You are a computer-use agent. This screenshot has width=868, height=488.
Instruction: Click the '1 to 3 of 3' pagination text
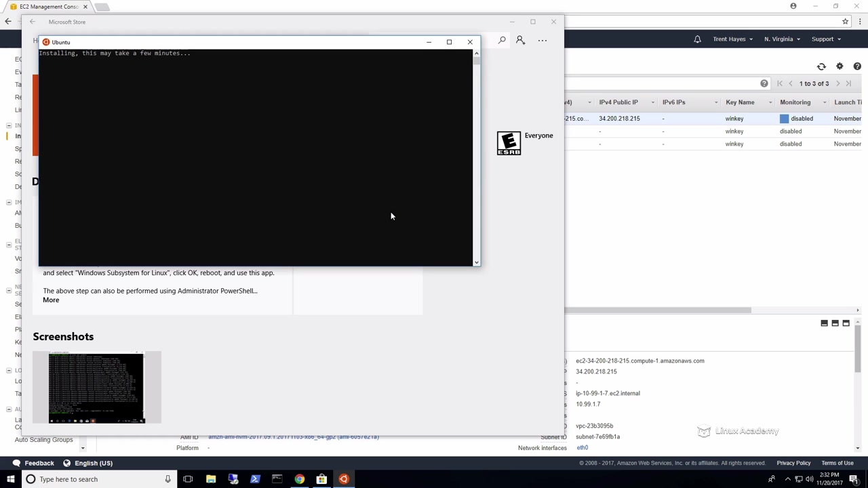pos(814,83)
